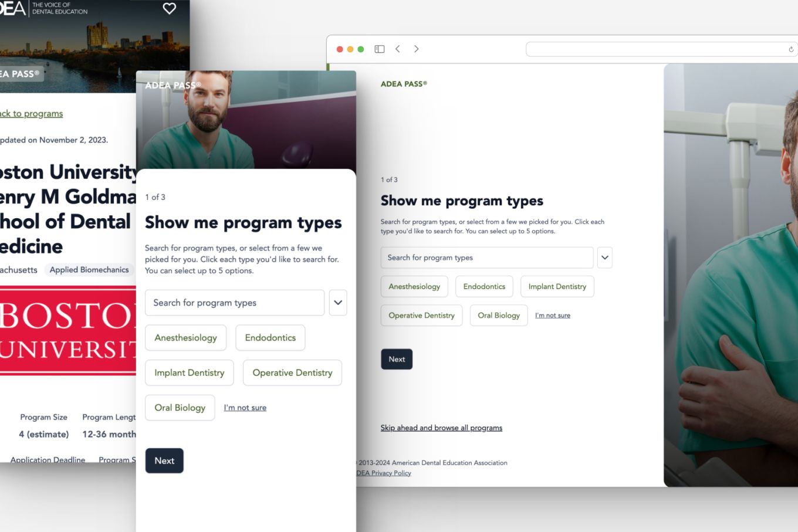This screenshot has width=798, height=532.
Task: Select Operative Dentistry chip in mobile panel
Action: pos(292,372)
